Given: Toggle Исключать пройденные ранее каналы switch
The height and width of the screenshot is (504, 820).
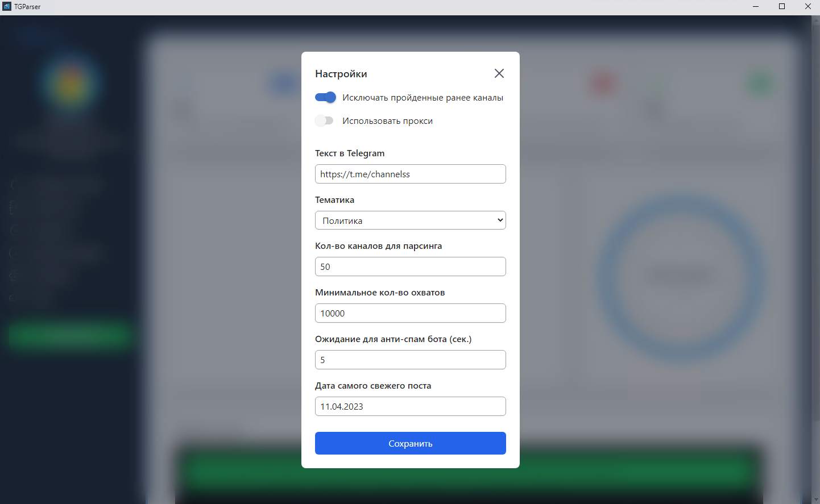Looking at the screenshot, I should point(325,97).
